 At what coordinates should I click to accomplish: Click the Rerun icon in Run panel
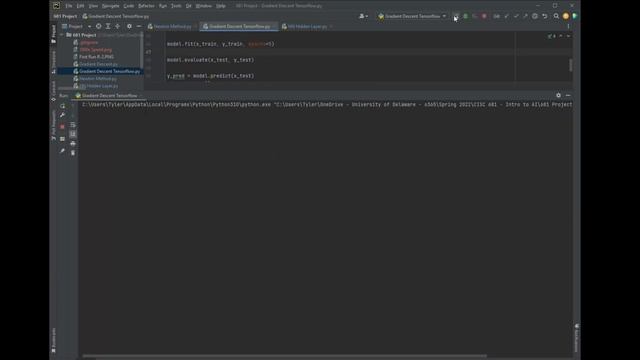(62, 106)
